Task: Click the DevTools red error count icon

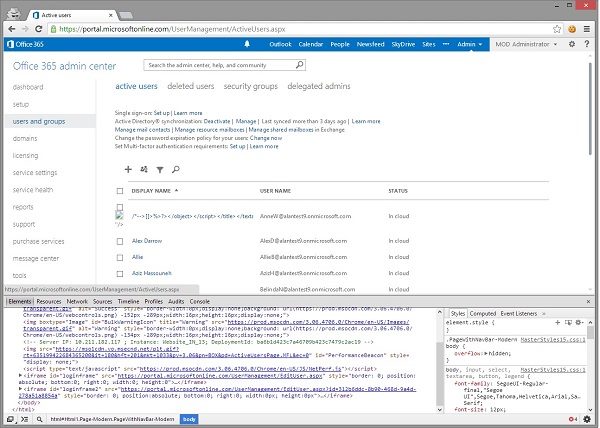Action: [x=573, y=419]
